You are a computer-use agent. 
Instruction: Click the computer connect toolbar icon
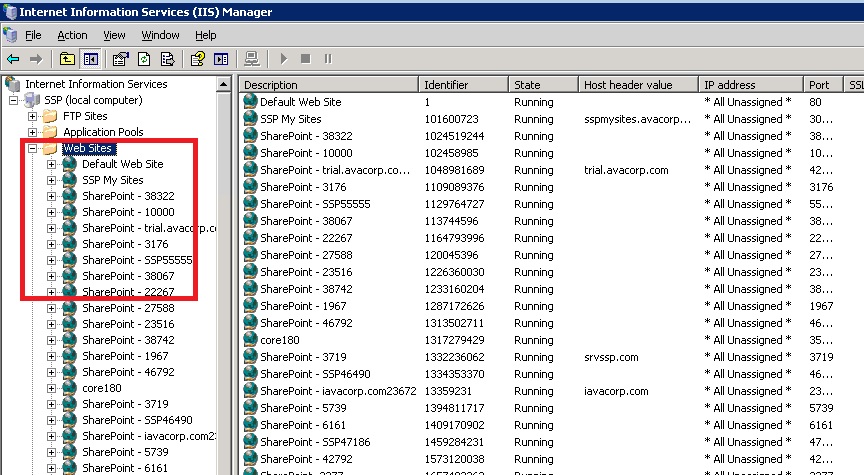252,58
